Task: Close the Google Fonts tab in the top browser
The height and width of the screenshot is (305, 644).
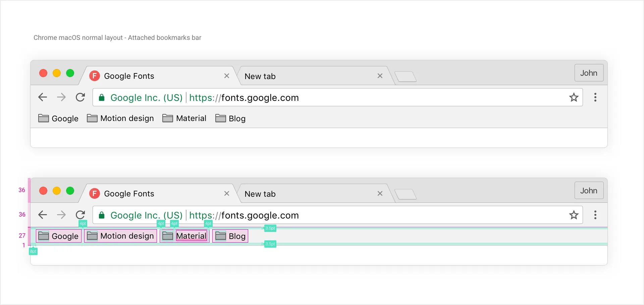Action: click(227, 76)
